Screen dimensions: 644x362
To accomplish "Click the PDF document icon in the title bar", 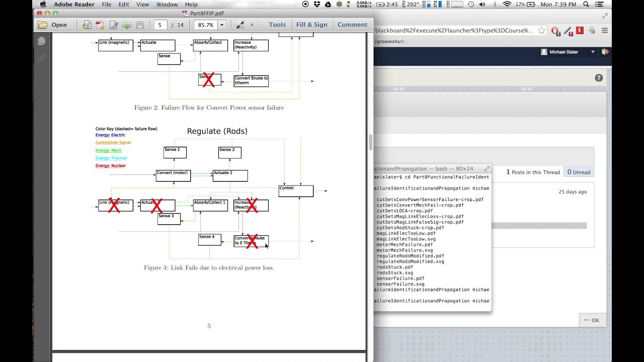I will [x=185, y=13].
